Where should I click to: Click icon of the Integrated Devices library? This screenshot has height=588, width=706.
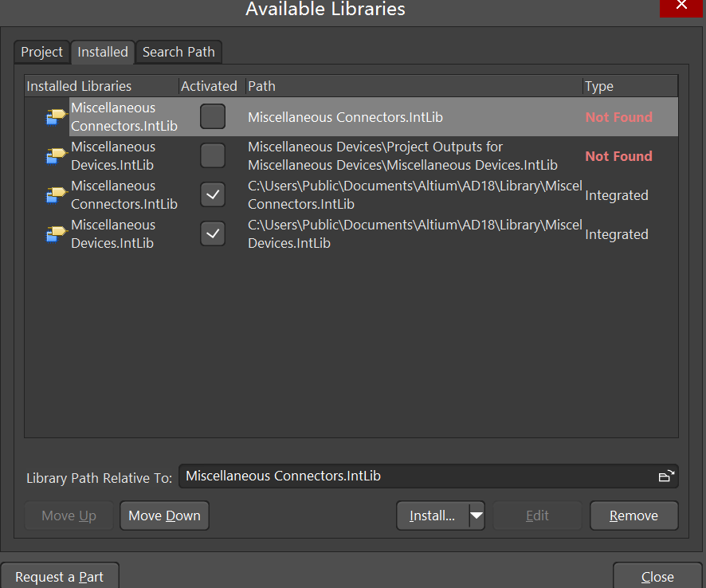pos(57,234)
